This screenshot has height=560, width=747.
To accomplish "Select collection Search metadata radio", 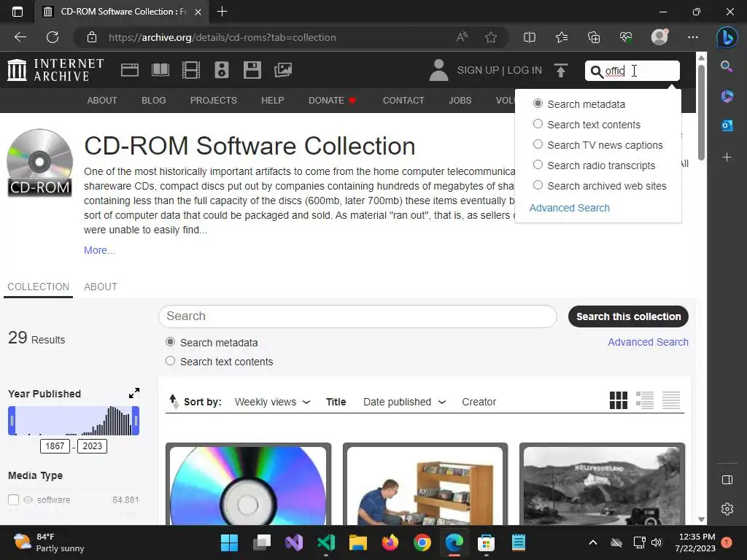I will (x=170, y=342).
